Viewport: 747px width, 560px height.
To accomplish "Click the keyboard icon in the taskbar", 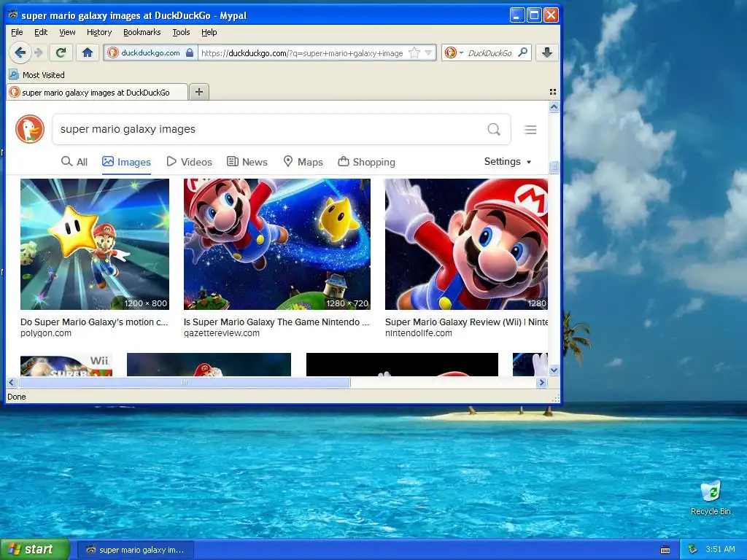I will click(x=665, y=550).
